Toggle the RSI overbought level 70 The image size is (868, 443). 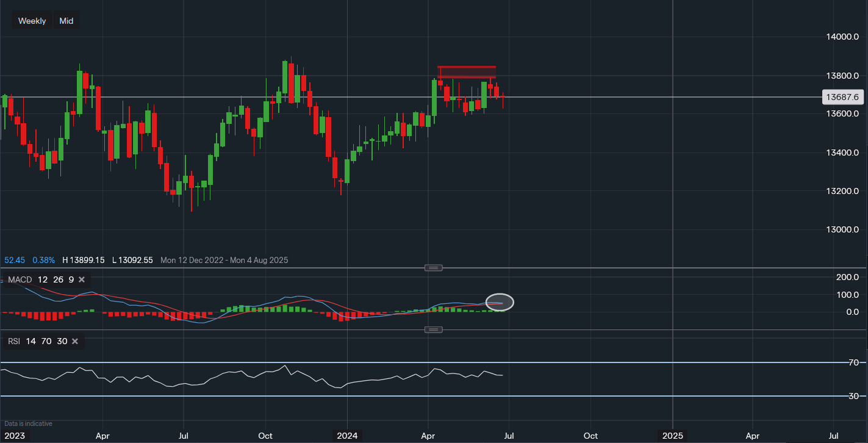[x=46, y=341]
